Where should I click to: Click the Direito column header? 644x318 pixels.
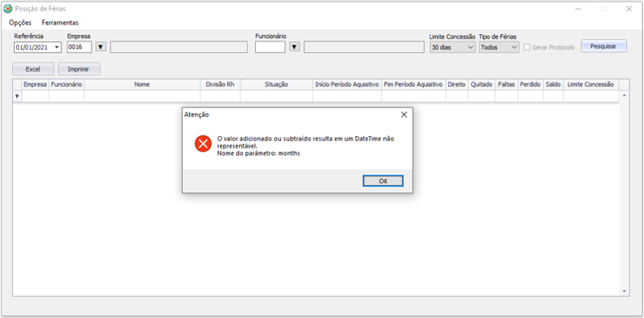coord(456,84)
